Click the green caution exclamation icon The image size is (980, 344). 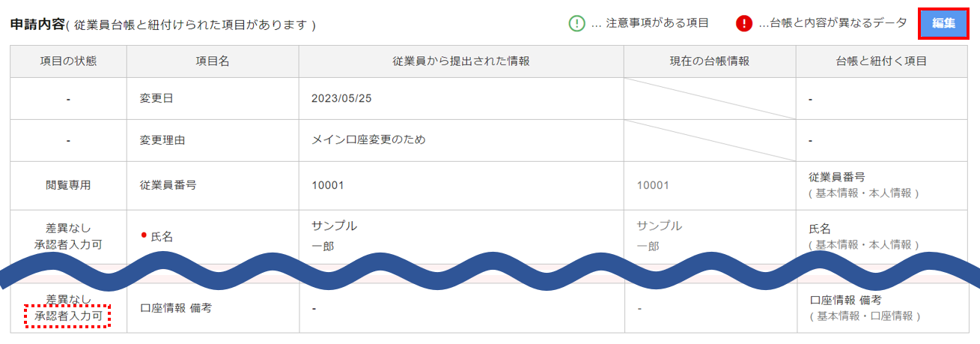pyautogui.click(x=576, y=23)
